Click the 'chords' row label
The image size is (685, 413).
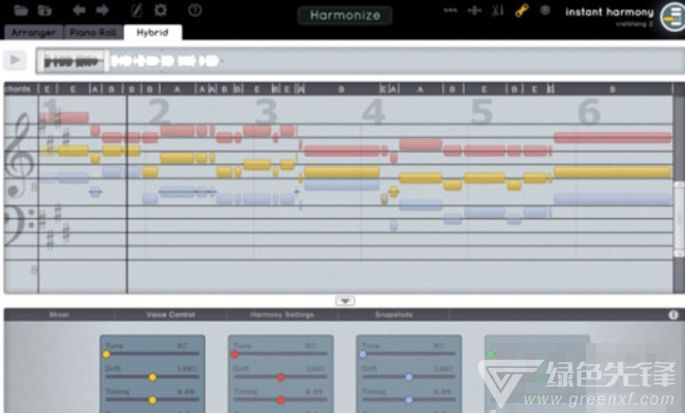point(18,89)
